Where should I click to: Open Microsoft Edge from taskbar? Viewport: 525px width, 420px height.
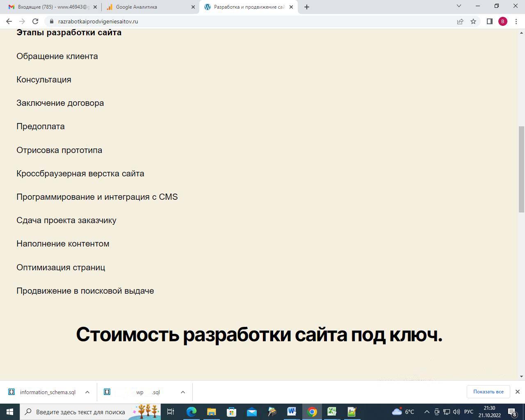[x=192, y=411]
